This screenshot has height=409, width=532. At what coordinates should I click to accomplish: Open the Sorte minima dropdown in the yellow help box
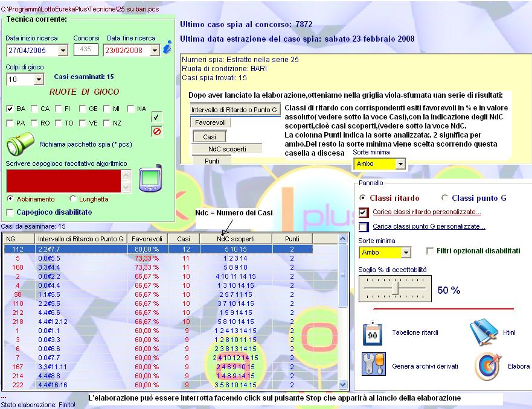pyautogui.click(x=400, y=164)
